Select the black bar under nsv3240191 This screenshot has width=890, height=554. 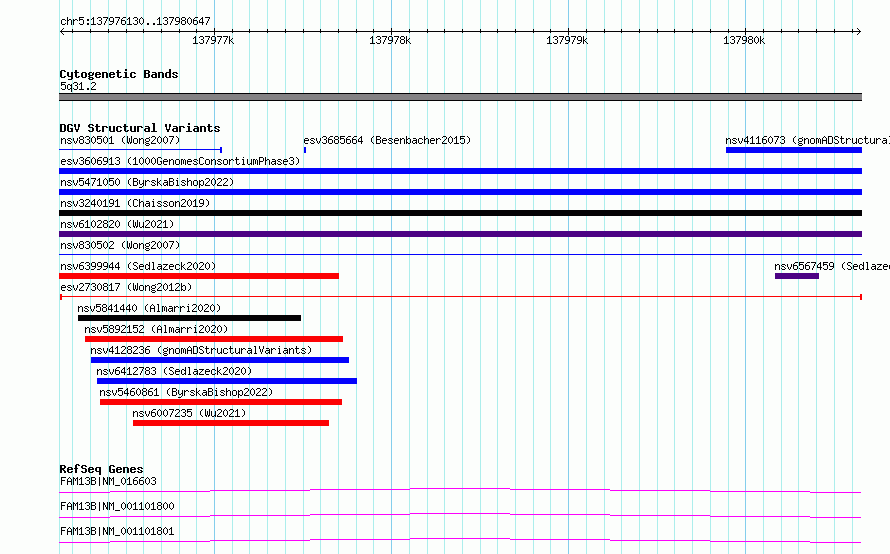coord(460,213)
